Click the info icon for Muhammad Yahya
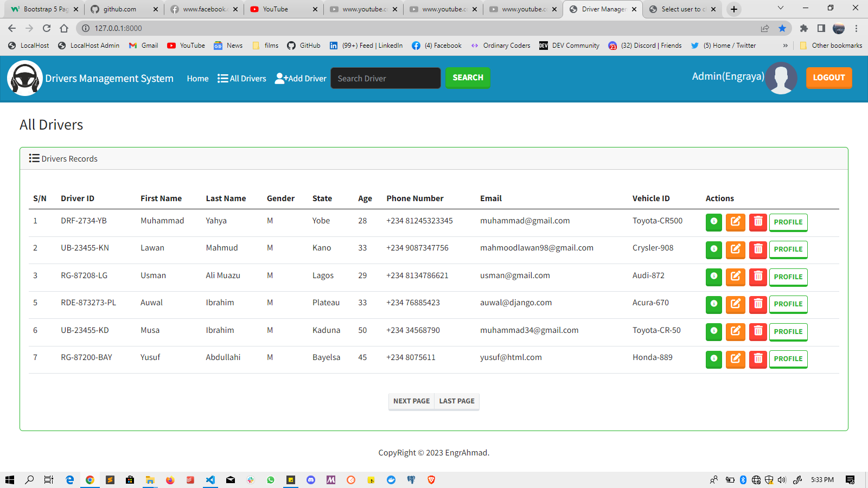The image size is (868, 488). click(x=713, y=222)
